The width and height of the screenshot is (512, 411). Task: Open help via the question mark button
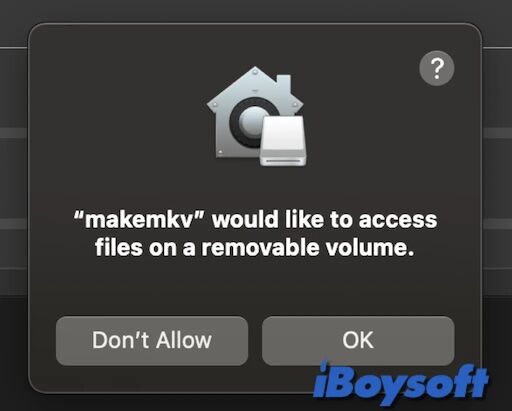pos(436,68)
